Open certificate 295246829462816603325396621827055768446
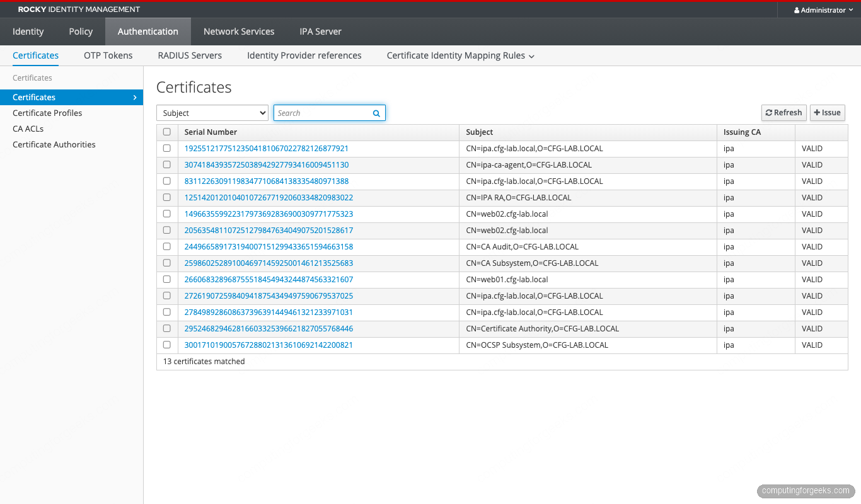This screenshot has height=504, width=861. pos(269,329)
